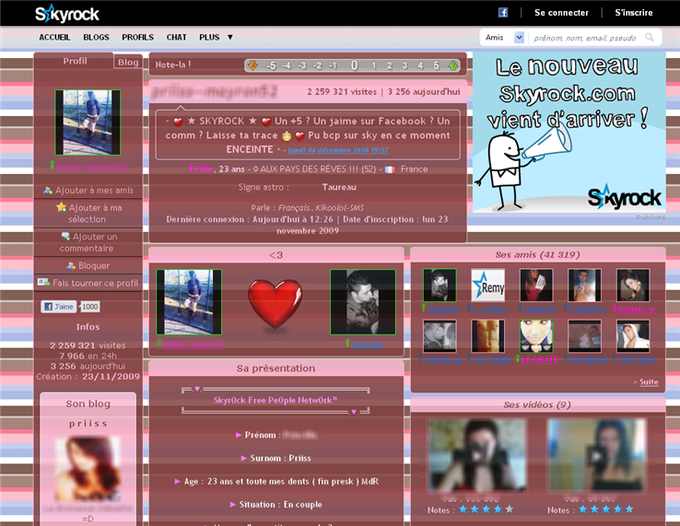Click the 'Ses amis (41 319)' heading

537,255
